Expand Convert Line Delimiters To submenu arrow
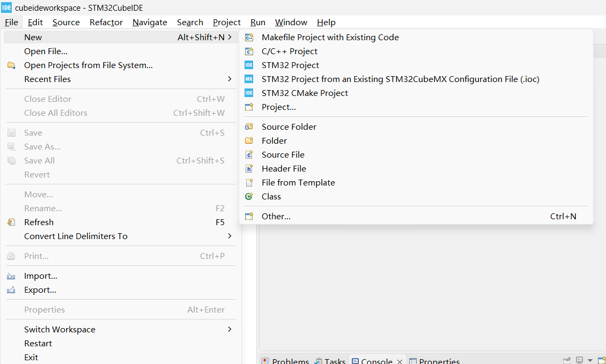 [230, 236]
